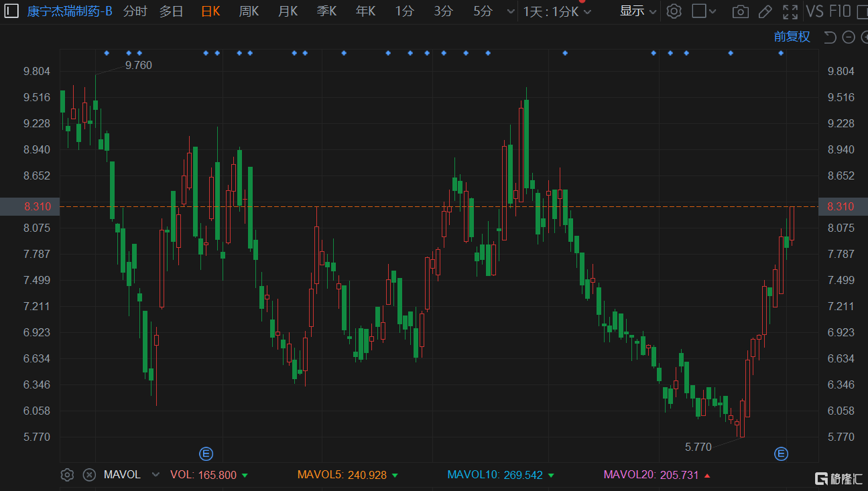This screenshot has height=491, width=868.
Task: Select the 月K monthly candlestick tab
Action: (x=288, y=11)
